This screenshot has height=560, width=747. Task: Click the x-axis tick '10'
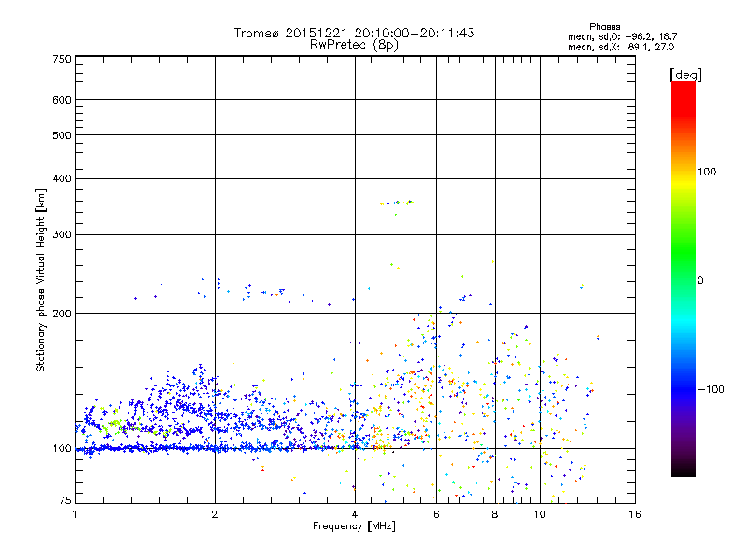click(540, 514)
